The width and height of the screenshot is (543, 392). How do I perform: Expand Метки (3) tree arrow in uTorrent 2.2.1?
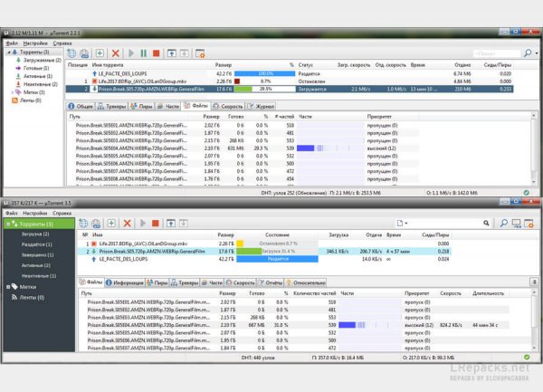click(x=13, y=92)
